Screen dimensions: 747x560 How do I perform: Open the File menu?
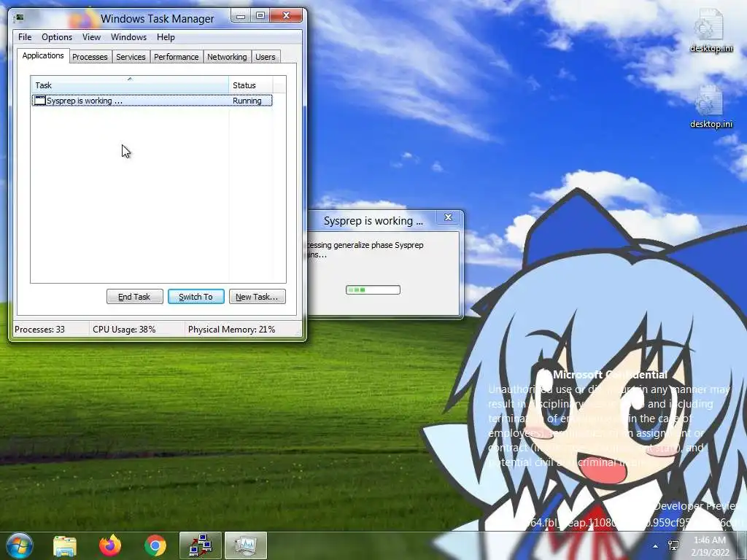(25, 37)
